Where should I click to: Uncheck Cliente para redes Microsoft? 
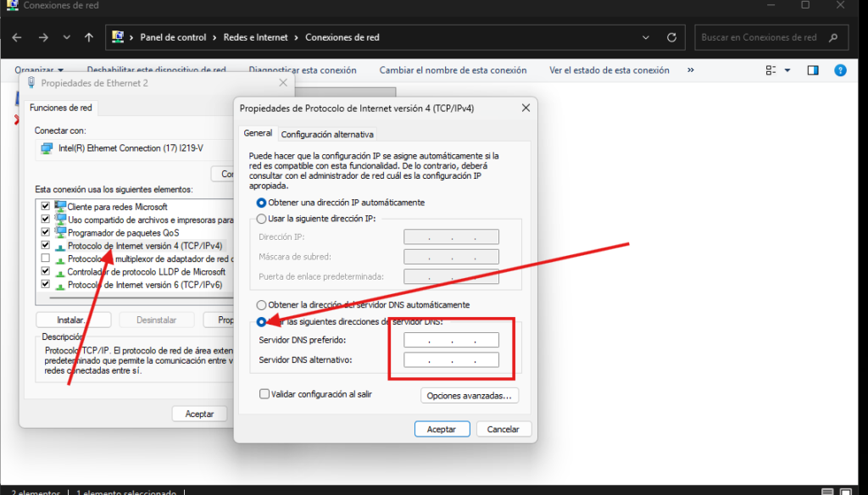coord(45,207)
